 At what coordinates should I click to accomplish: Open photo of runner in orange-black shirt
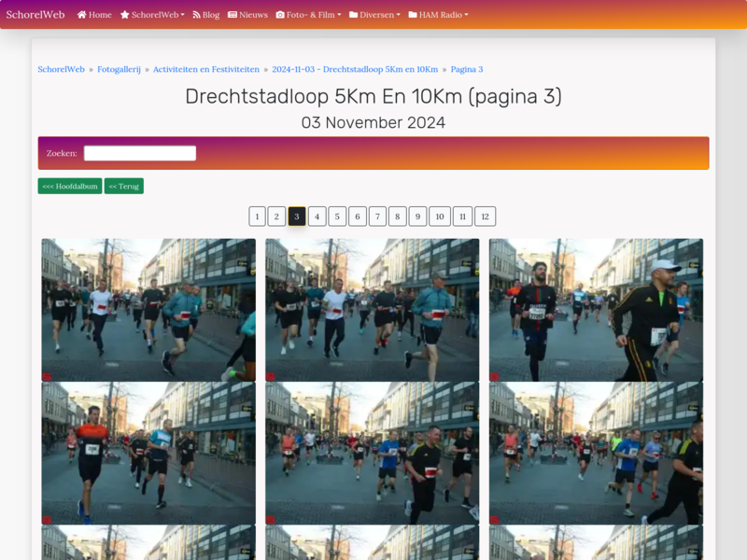pos(148,454)
